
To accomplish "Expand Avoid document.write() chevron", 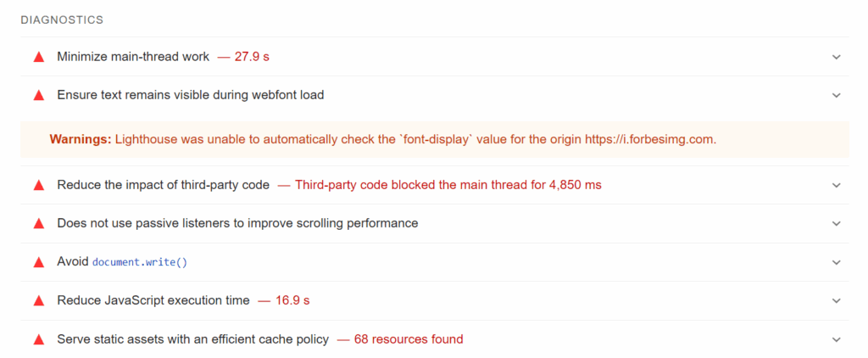I will pyautogui.click(x=836, y=262).
